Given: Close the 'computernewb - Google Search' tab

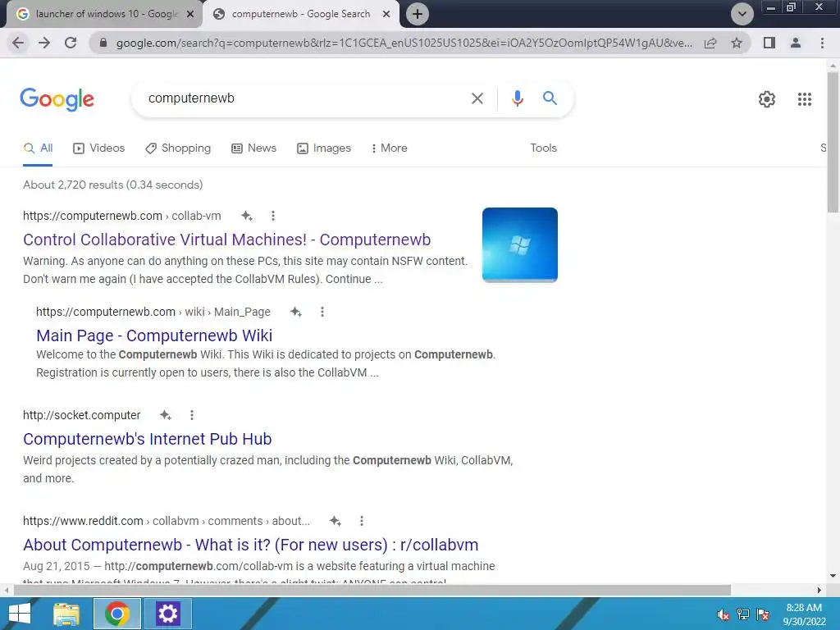Looking at the screenshot, I should [386, 14].
